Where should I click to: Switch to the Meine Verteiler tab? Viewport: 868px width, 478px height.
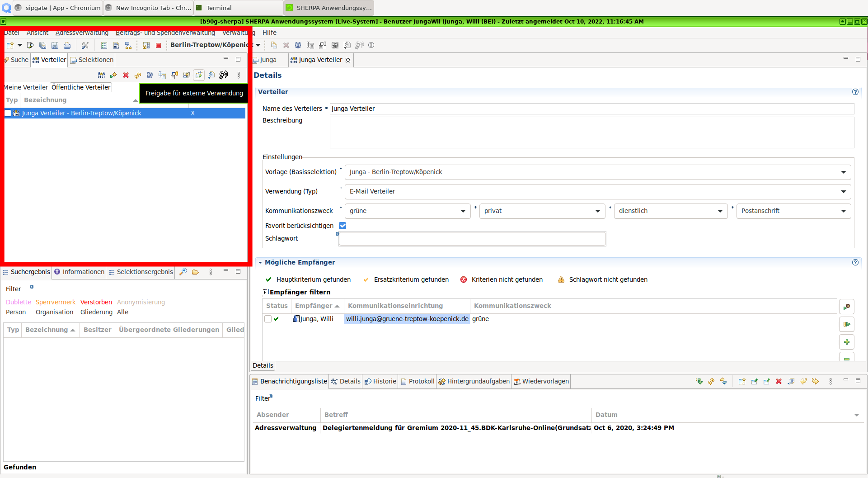(x=26, y=87)
